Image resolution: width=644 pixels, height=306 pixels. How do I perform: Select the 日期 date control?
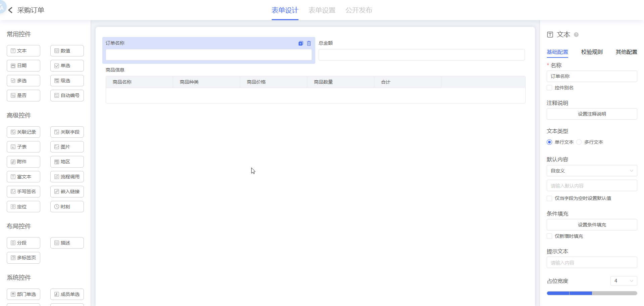click(23, 66)
